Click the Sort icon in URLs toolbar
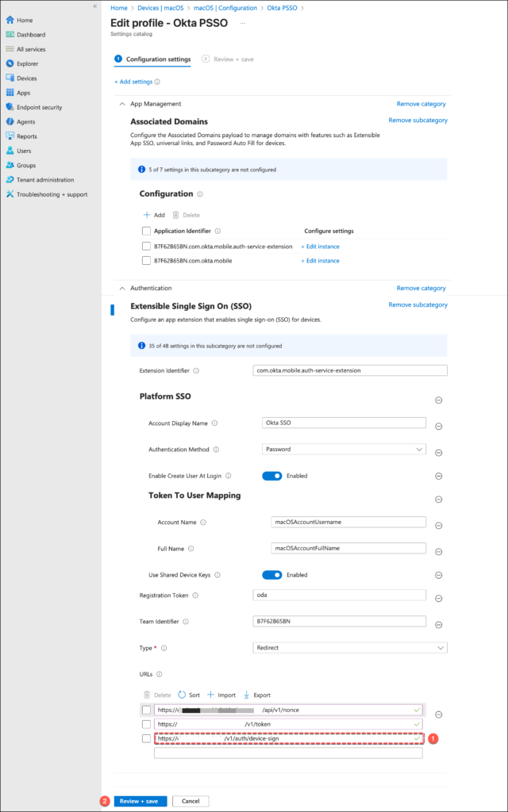This screenshot has height=812, width=508. coord(182,695)
